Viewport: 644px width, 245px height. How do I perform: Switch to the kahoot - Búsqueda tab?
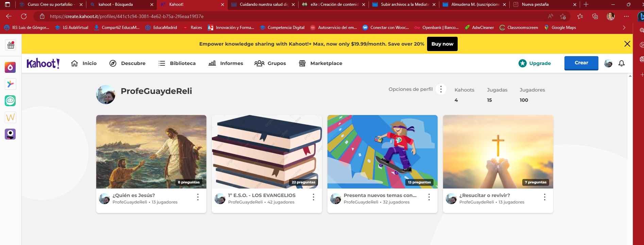[x=121, y=4]
